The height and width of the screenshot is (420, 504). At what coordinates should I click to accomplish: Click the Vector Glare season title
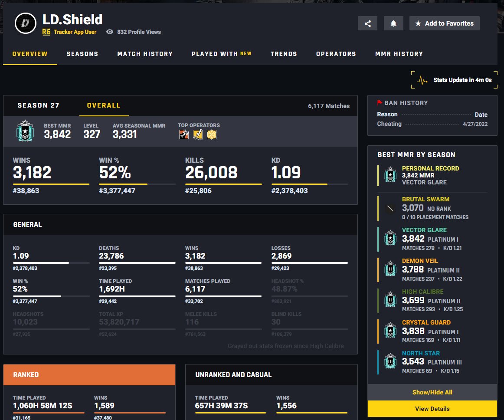click(424, 230)
